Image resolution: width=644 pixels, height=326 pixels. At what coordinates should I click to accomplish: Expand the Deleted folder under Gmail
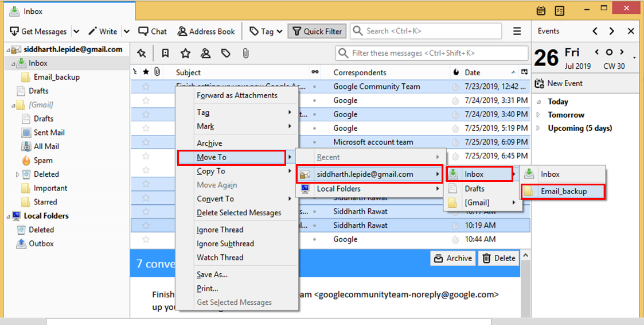click(17, 174)
